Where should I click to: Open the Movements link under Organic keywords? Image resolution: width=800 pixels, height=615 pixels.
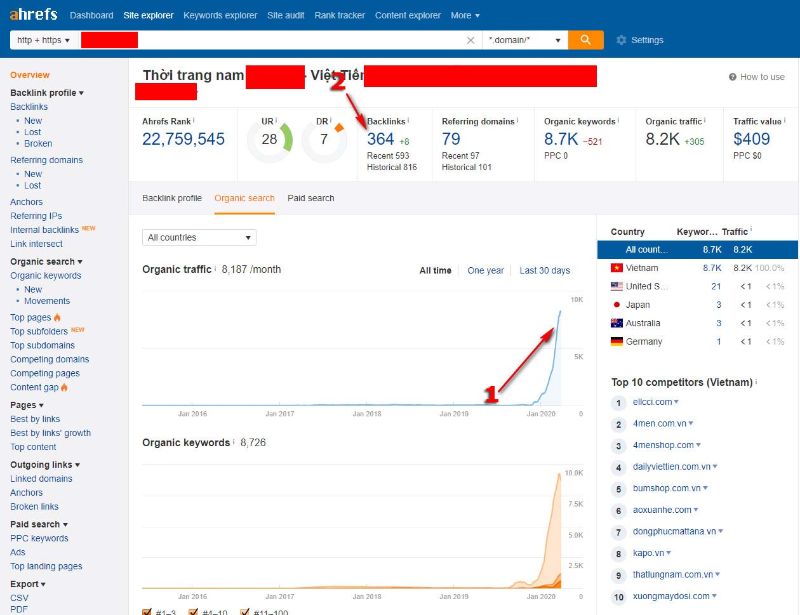(47, 301)
